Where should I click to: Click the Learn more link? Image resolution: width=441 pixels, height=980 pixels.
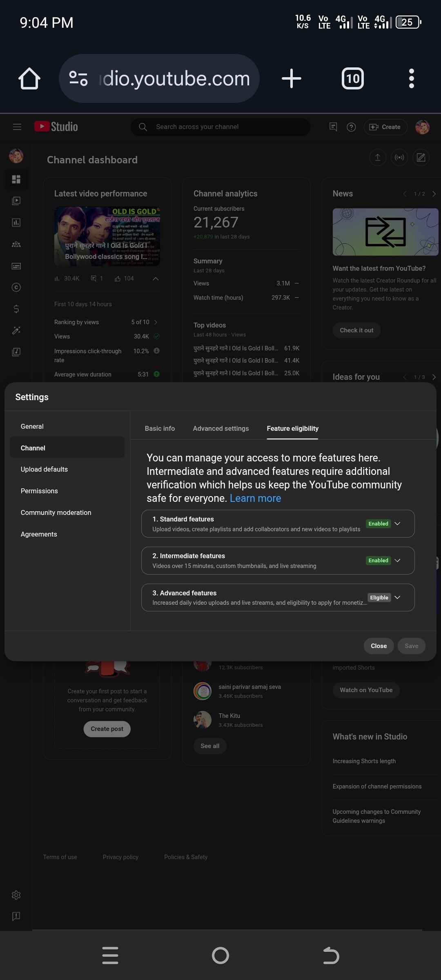[255, 498]
